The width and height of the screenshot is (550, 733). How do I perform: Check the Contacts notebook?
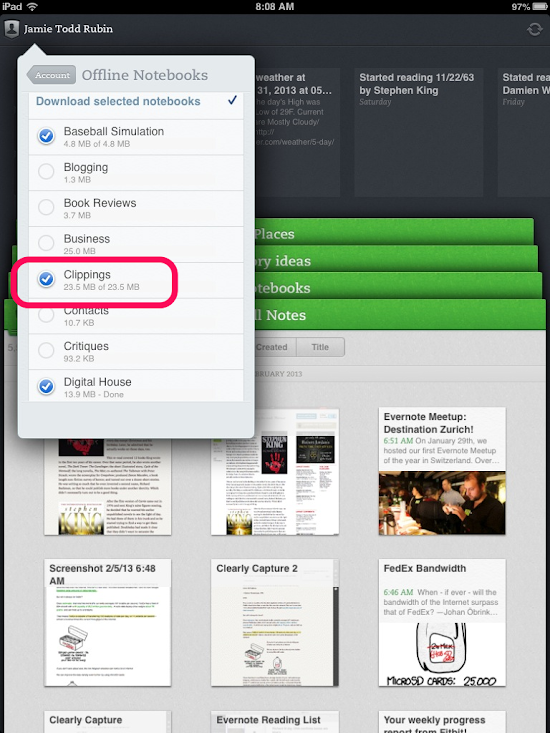(x=46, y=315)
